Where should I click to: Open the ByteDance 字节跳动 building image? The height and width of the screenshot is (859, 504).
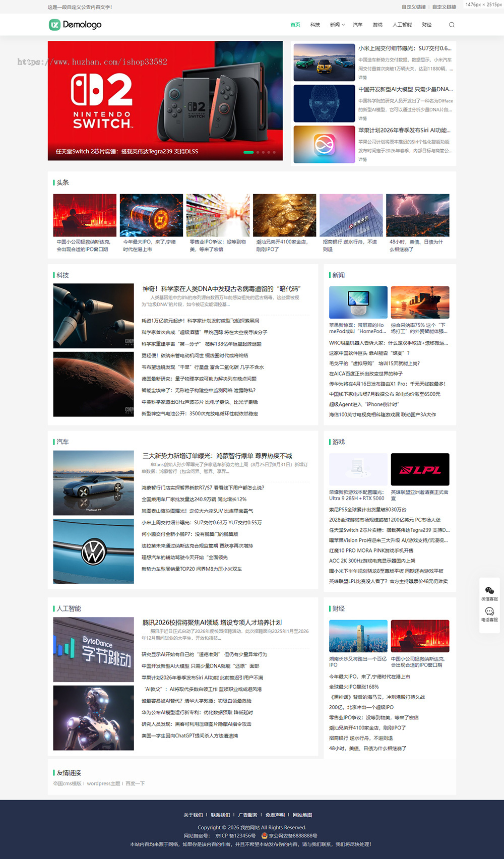point(94,649)
